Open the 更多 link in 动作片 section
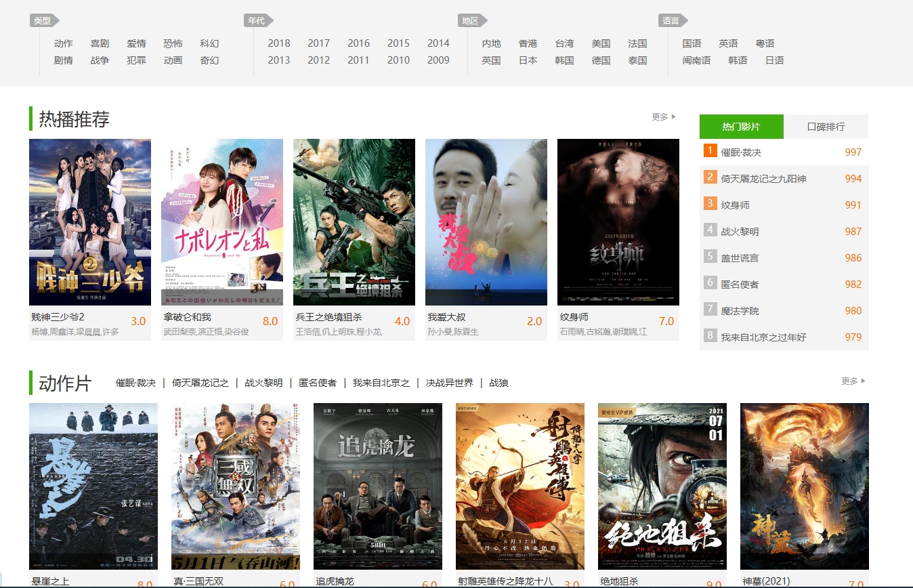This screenshot has width=913, height=588. click(853, 381)
